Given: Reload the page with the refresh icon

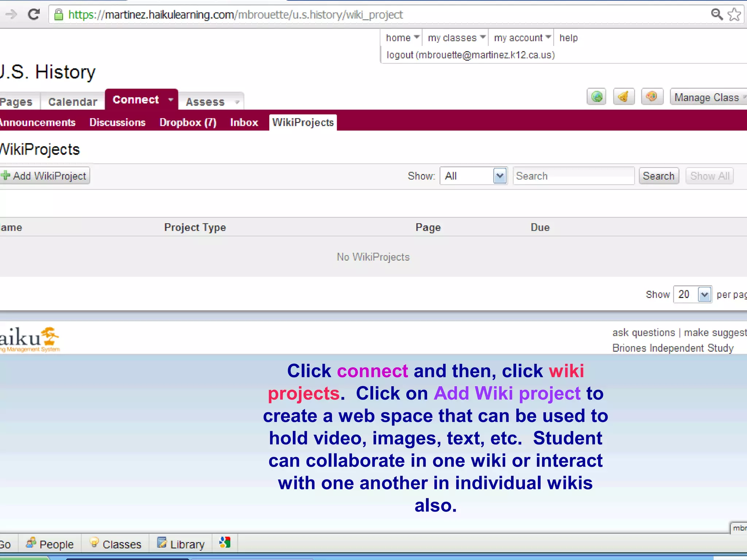Looking at the screenshot, I should coord(34,15).
